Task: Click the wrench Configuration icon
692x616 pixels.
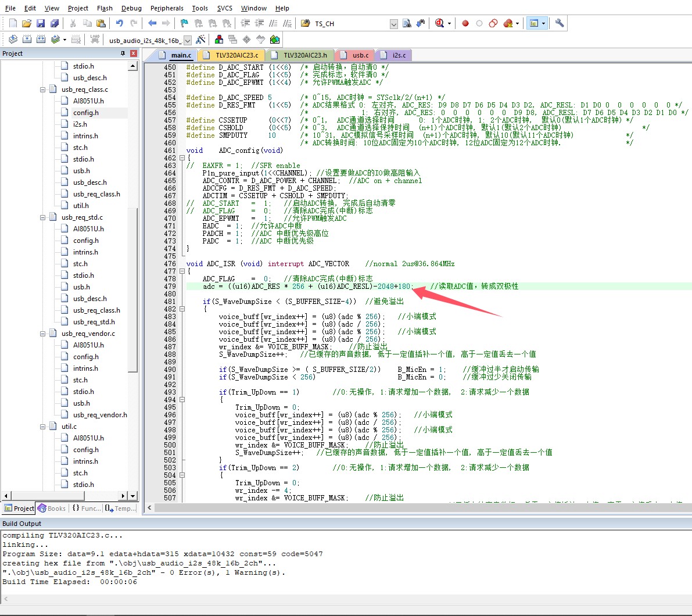Action: (560, 23)
